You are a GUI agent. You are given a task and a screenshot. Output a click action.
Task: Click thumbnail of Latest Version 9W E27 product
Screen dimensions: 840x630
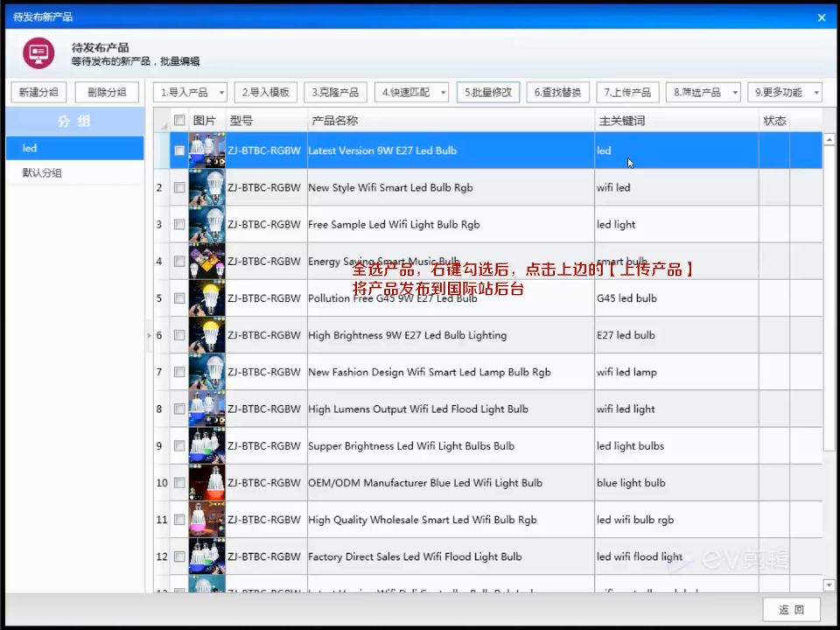(x=206, y=150)
